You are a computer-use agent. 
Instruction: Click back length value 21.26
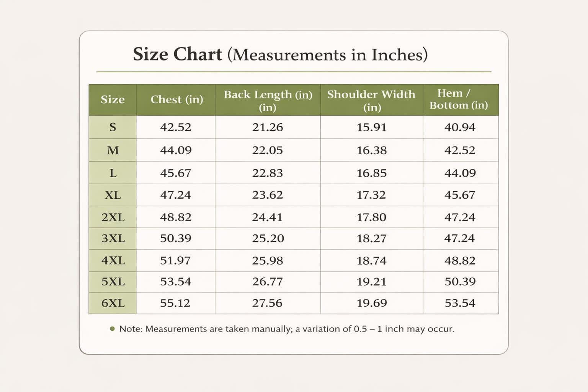coord(267,127)
